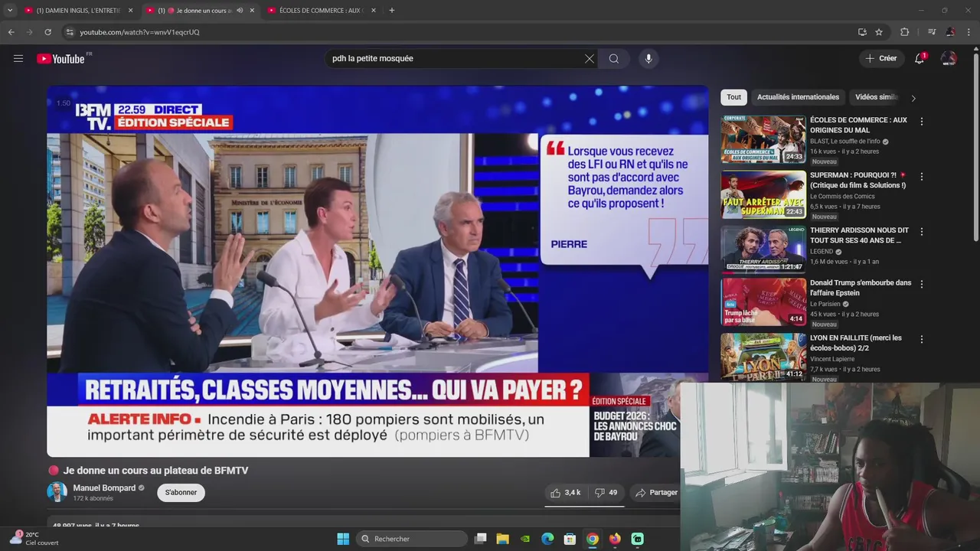This screenshot has width=980, height=551.
Task: Show more filter chips with arrow
Action: point(913,98)
